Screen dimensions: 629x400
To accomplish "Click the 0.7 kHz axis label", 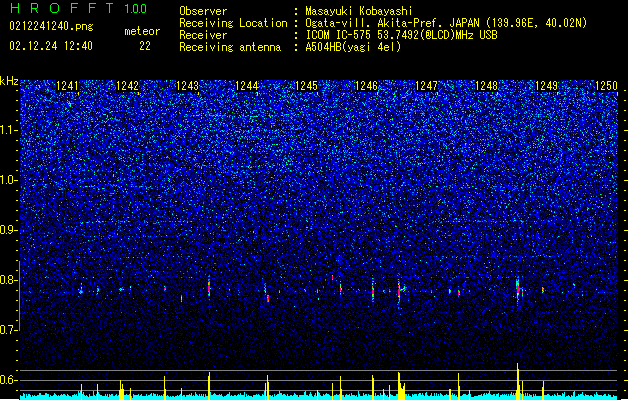I will tap(9, 330).
